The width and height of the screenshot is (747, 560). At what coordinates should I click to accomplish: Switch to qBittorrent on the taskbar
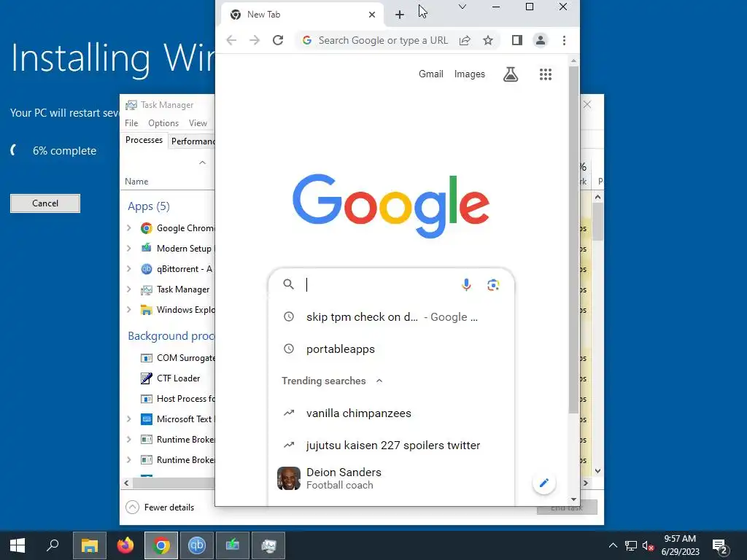point(197,545)
